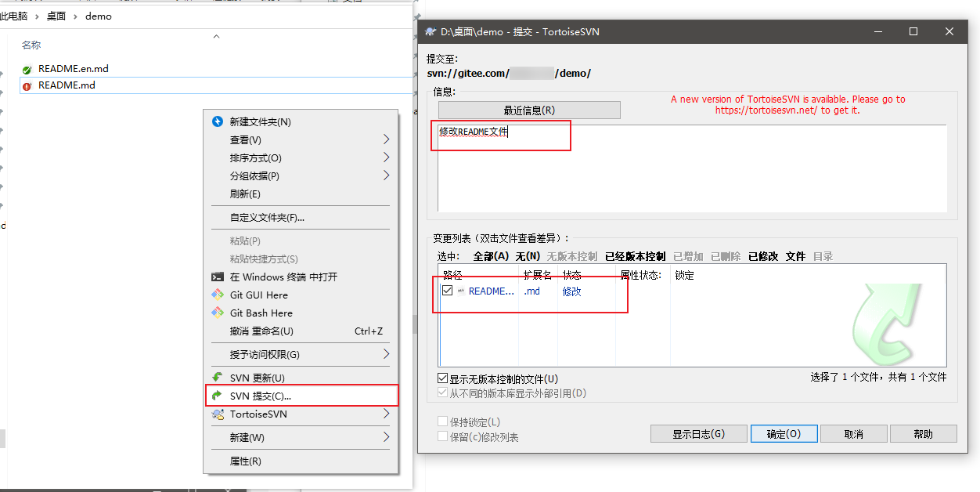Uncheck the README file checkbox in change list

pyautogui.click(x=448, y=291)
